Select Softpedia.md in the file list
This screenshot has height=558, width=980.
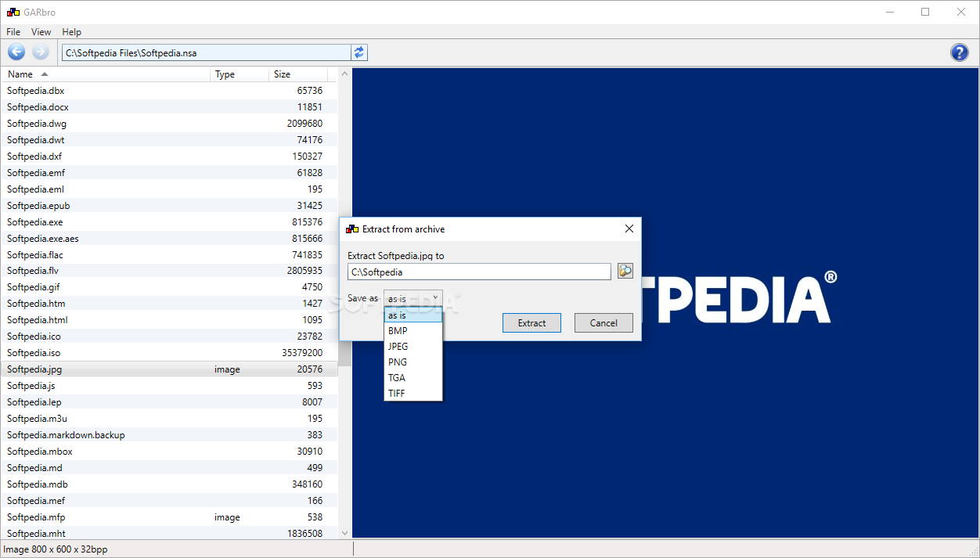(170, 468)
